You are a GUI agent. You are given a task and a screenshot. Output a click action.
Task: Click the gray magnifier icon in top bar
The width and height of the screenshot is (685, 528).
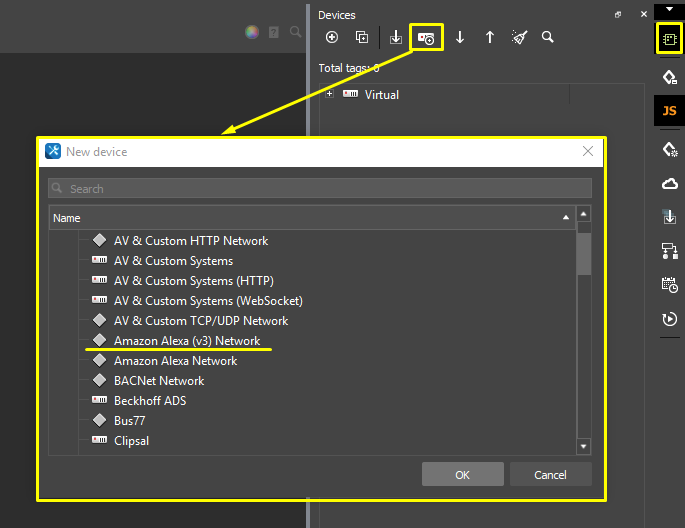296,32
